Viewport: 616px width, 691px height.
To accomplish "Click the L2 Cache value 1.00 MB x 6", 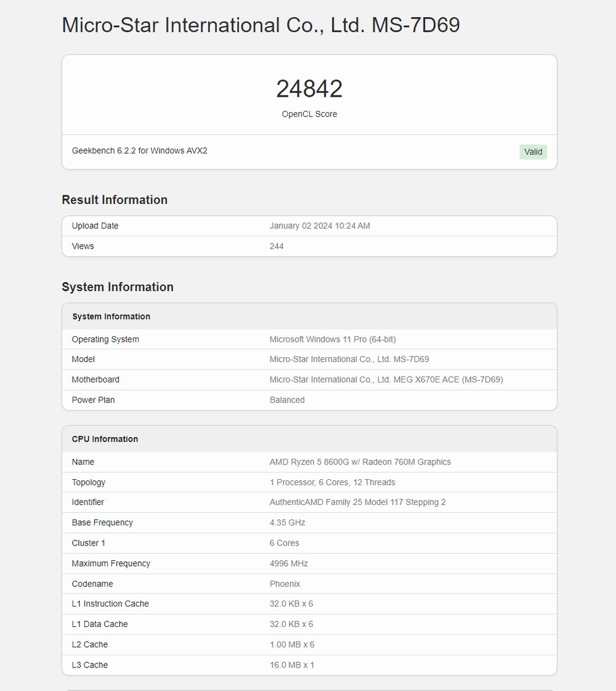I will pyautogui.click(x=291, y=645).
